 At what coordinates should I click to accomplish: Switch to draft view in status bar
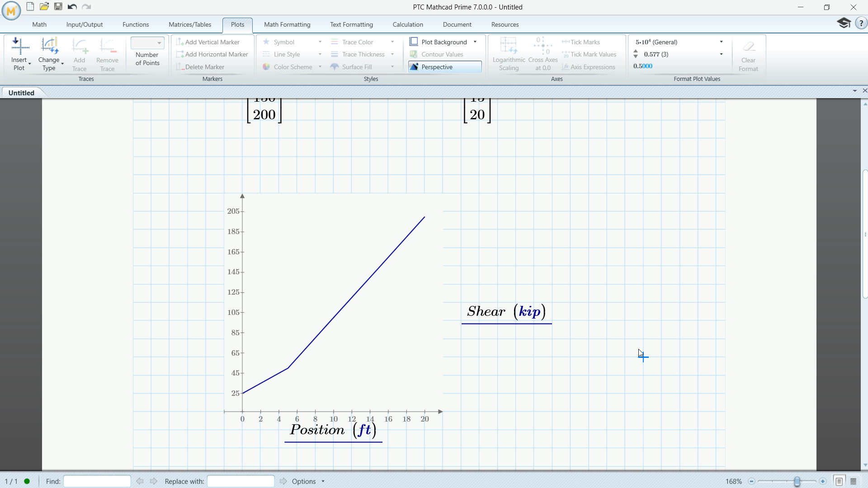(854, 481)
